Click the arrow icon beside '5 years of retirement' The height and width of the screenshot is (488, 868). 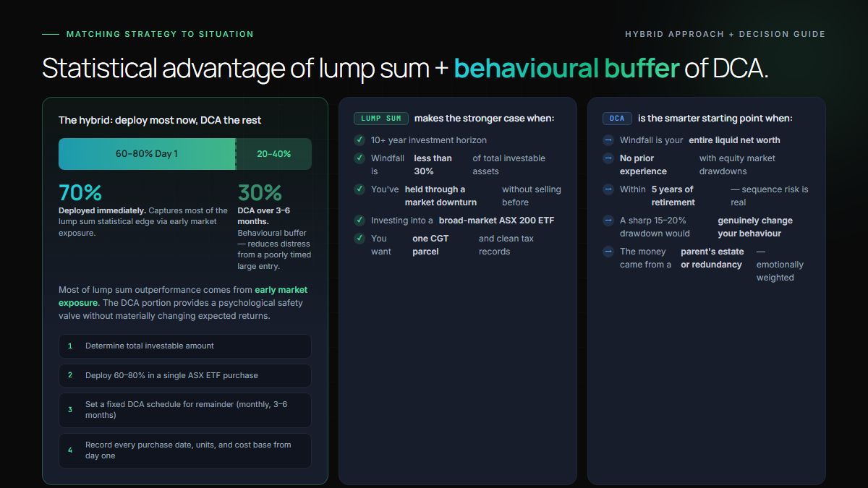(x=608, y=189)
